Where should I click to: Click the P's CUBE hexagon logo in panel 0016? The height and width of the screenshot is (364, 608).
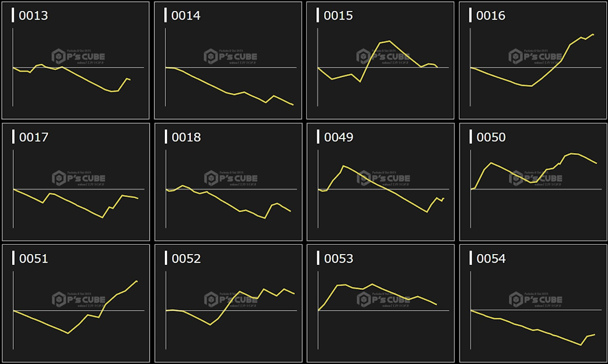[516, 57]
